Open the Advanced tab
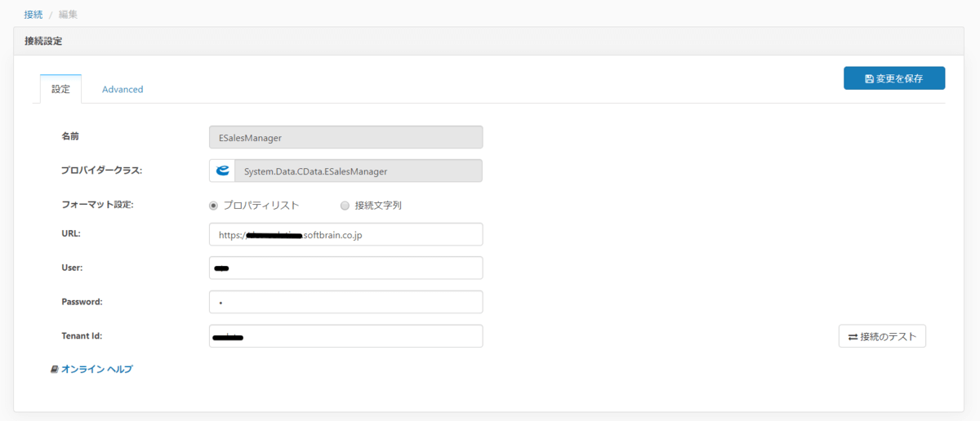 tap(122, 89)
